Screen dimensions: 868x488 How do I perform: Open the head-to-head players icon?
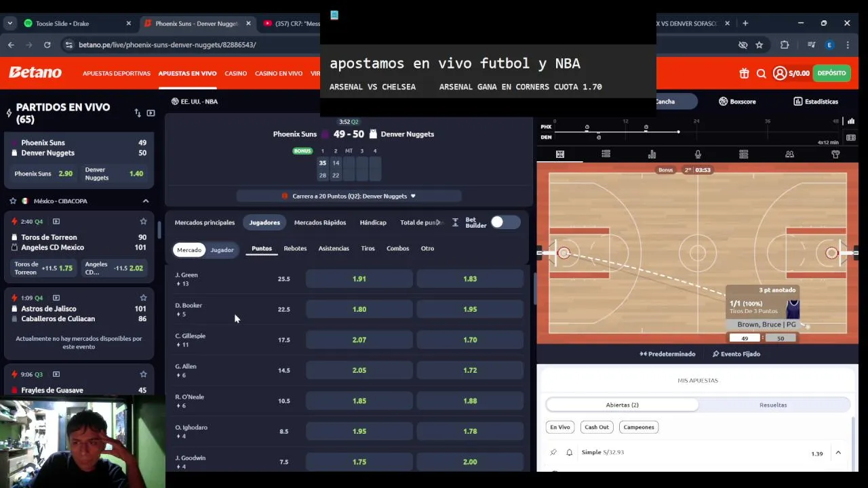pyautogui.click(x=789, y=155)
